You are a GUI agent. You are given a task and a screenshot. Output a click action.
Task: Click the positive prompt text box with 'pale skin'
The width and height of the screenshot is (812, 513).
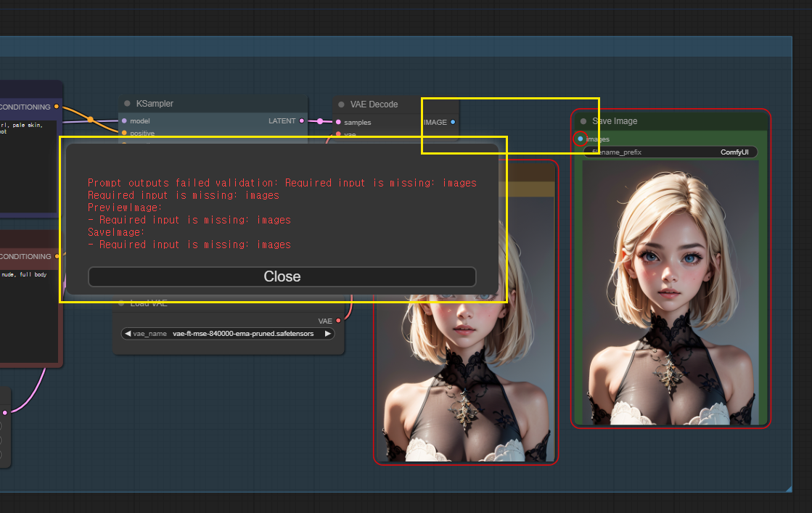coord(28,165)
